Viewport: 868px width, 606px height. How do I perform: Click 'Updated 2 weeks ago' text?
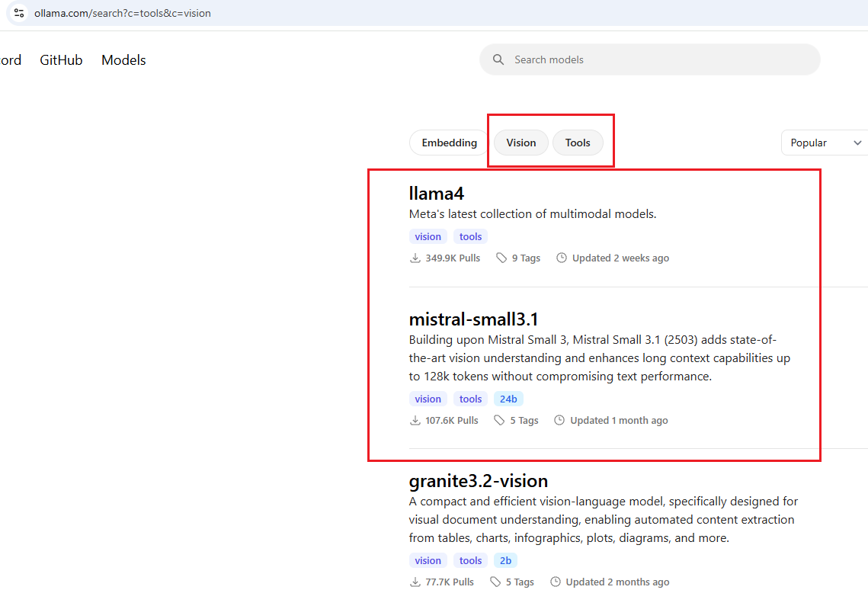[620, 258]
